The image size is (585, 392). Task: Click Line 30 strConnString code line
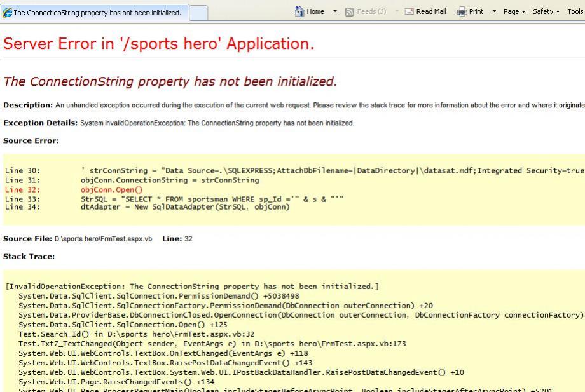(x=295, y=171)
